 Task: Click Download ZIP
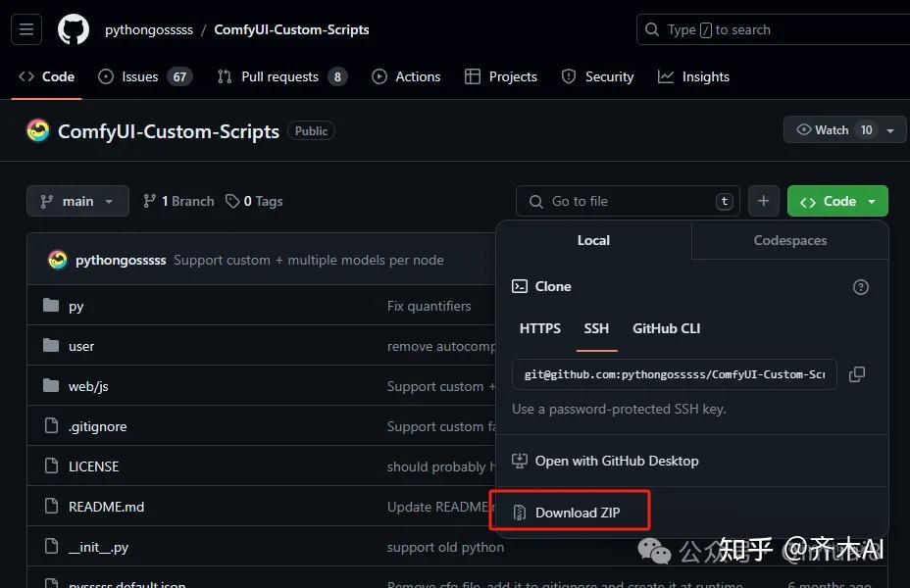coord(577,513)
